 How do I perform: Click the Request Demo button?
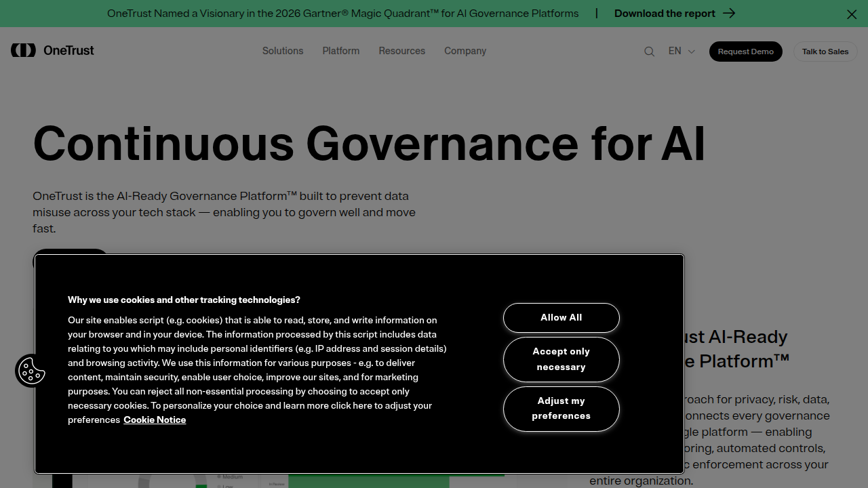tap(746, 52)
